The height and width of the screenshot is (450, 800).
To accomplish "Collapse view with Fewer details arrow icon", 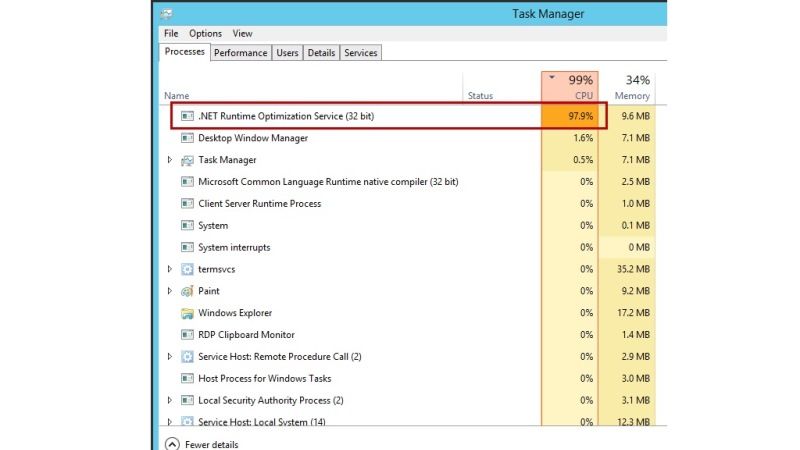I will (172, 444).
